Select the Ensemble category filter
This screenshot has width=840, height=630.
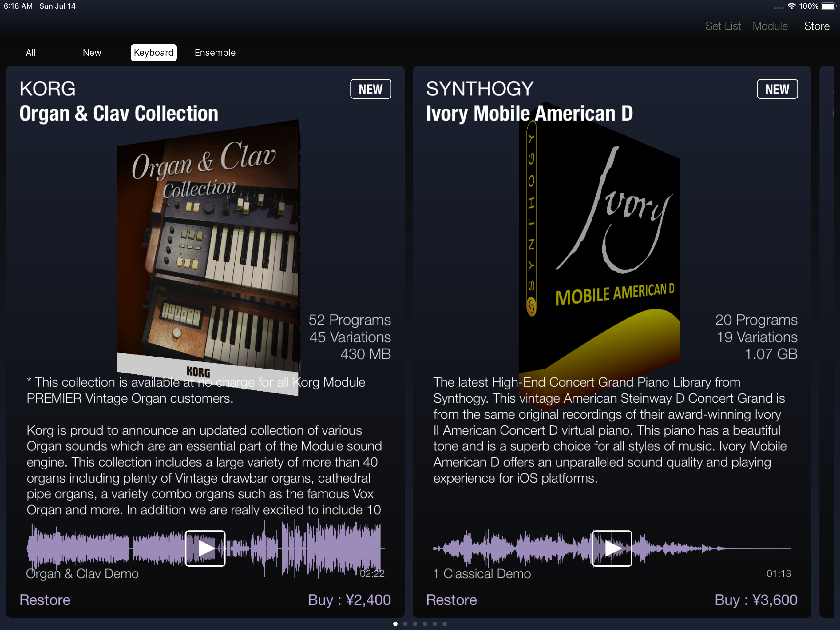point(215,52)
